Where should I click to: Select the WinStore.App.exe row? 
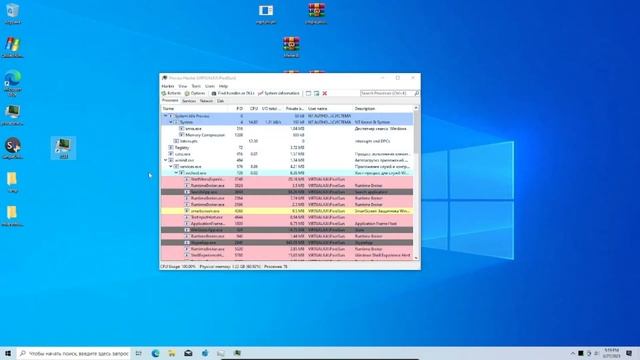[287, 230]
